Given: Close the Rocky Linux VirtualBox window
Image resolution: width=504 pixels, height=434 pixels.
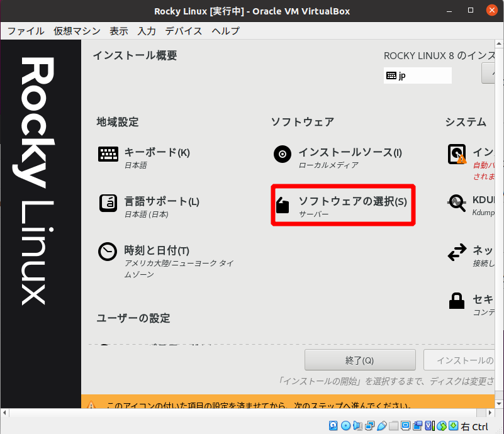Looking at the screenshot, I should point(491,10).
